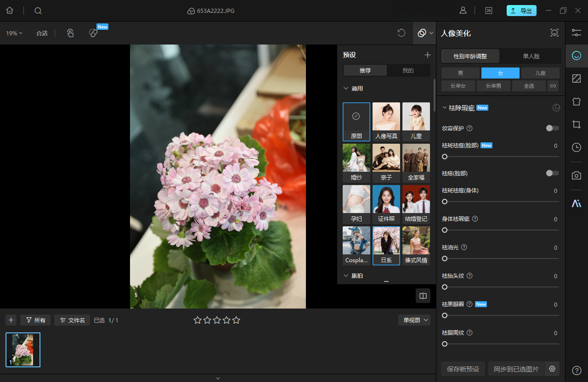Image resolution: width=588 pixels, height=382 pixels.
Task: Select the 长辈女 option
Action: pyautogui.click(x=458, y=86)
